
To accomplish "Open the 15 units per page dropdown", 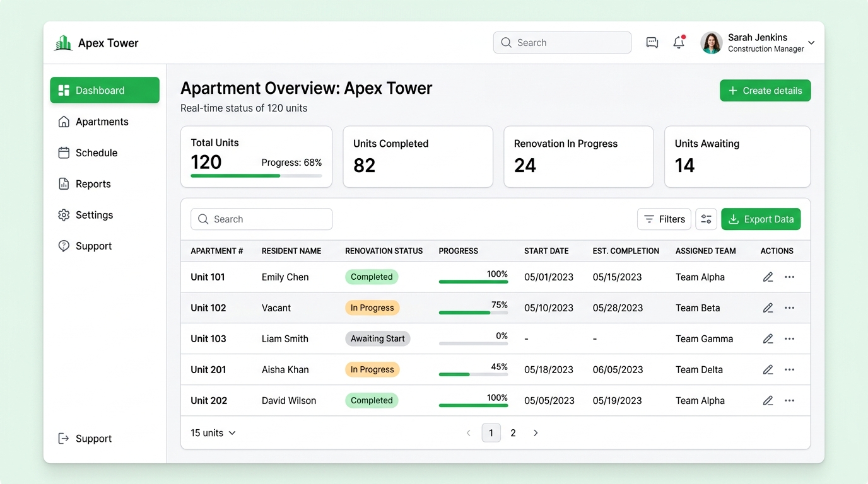I will 213,433.
